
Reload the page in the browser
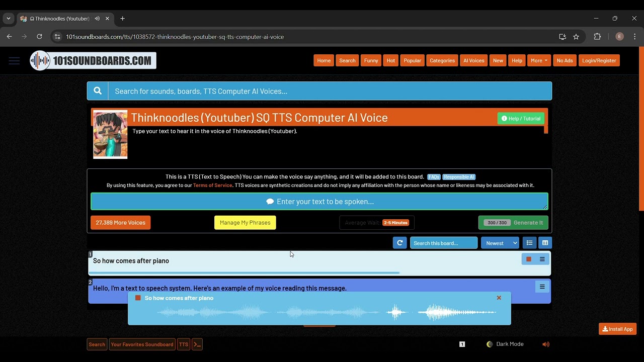[39, 37]
